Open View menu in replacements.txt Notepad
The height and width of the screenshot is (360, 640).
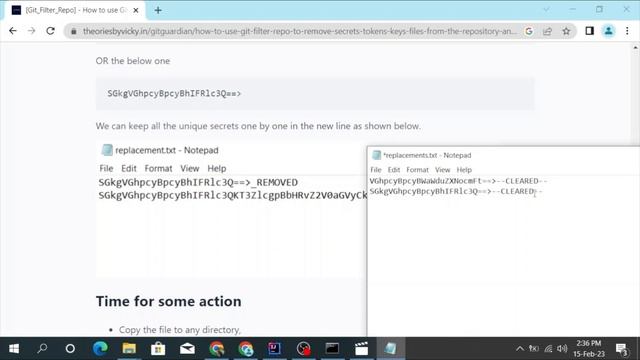(442, 170)
